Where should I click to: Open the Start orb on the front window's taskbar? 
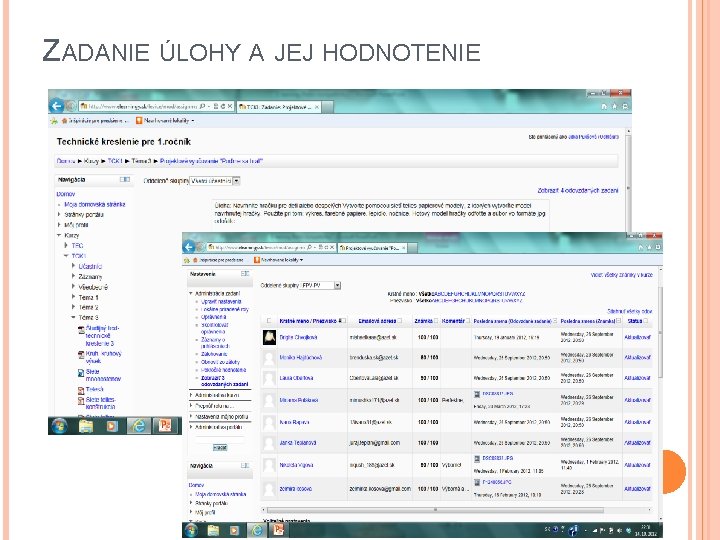(x=191, y=530)
